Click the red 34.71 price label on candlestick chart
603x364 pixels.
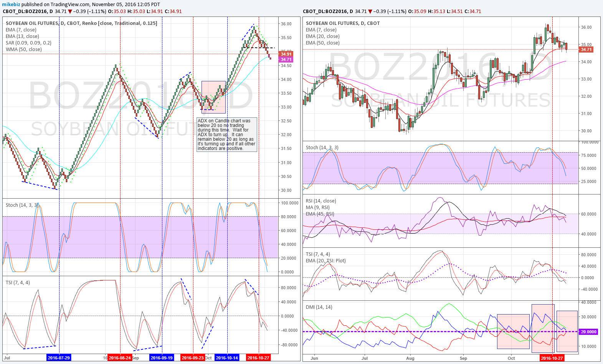tap(586, 49)
